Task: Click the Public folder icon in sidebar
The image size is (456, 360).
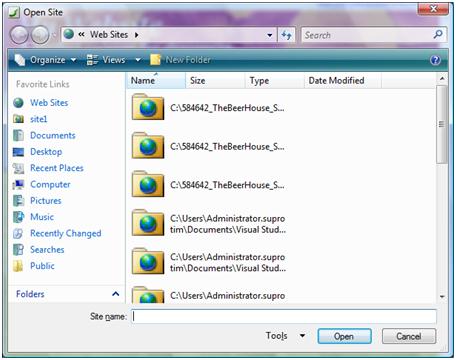Action: point(18,266)
